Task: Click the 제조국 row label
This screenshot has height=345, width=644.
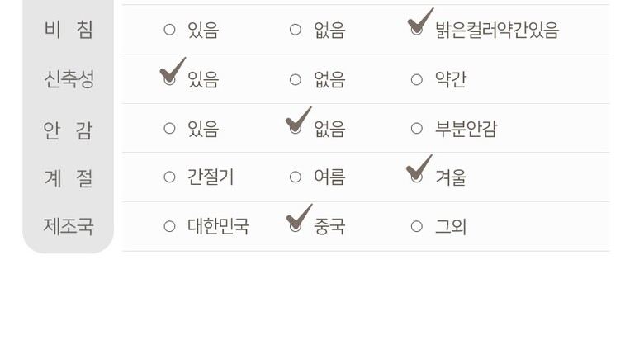Action: pyautogui.click(x=69, y=226)
